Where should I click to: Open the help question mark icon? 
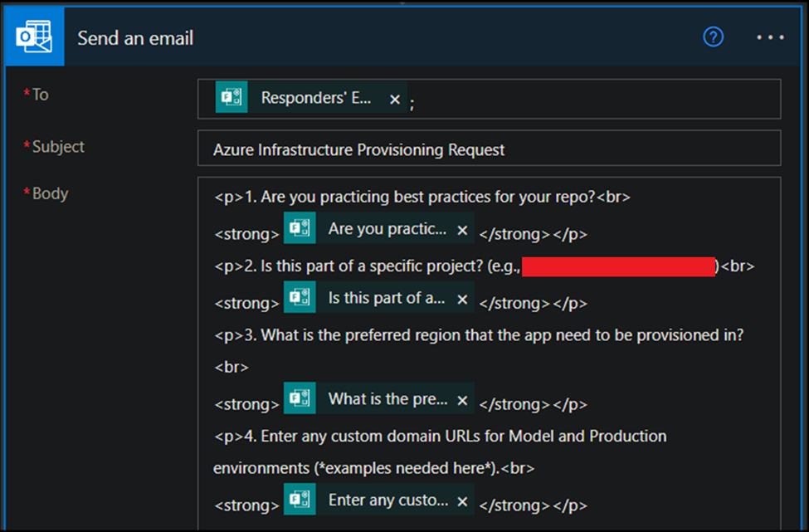point(713,37)
